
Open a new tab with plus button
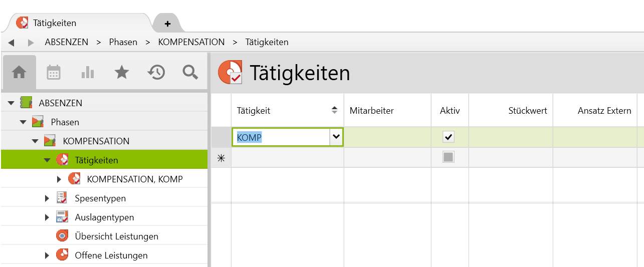[167, 24]
